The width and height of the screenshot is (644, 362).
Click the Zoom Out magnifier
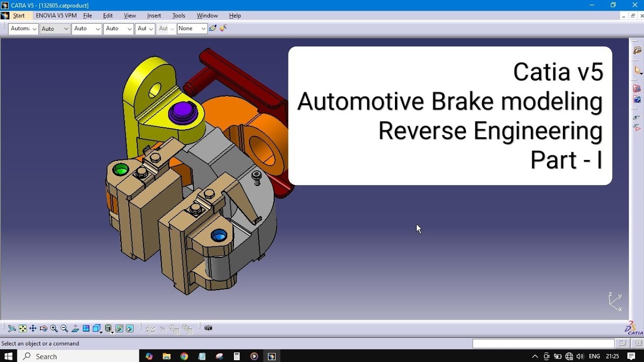pos(64,328)
